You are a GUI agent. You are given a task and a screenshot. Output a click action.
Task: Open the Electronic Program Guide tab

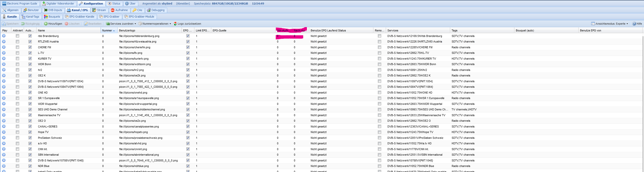click(x=20, y=4)
